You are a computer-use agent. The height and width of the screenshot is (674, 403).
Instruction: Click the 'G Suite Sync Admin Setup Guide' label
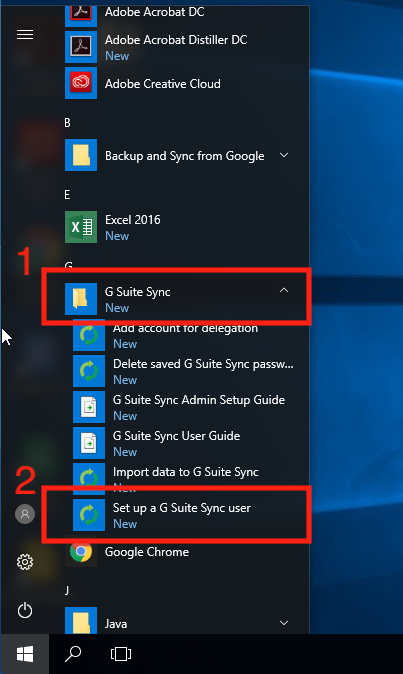click(199, 400)
